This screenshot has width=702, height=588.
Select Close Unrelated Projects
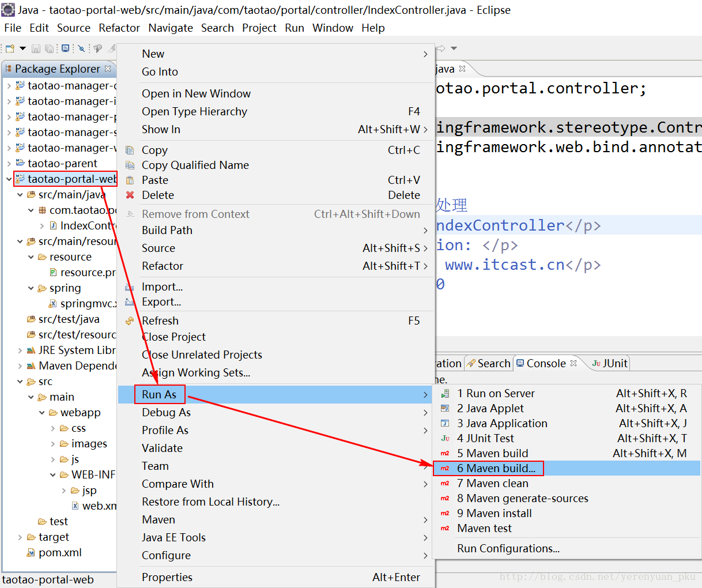click(x=275, y=355)
